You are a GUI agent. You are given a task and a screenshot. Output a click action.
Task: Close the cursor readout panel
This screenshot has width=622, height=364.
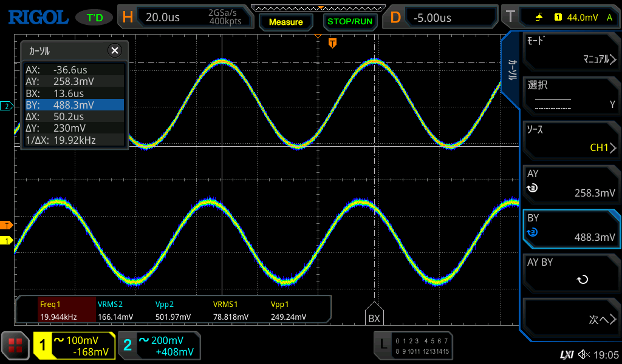(x=114, y=51)
